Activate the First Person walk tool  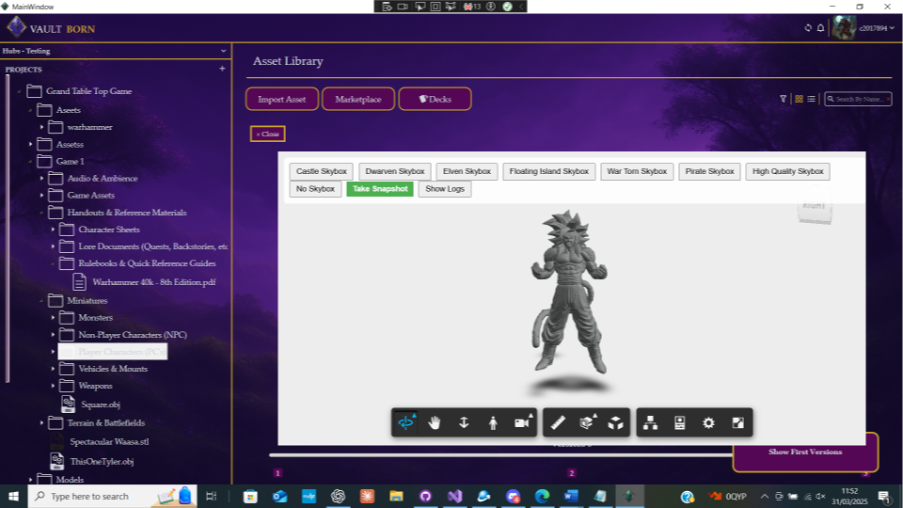pyautogui.click(x=493, y=423)
